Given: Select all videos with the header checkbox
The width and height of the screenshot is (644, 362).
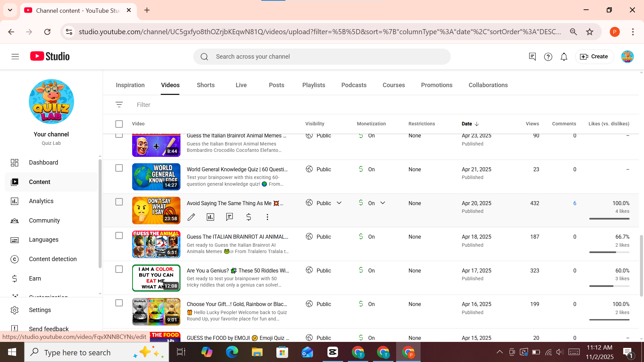Looking at the screenshot, I should pos(119,124).
